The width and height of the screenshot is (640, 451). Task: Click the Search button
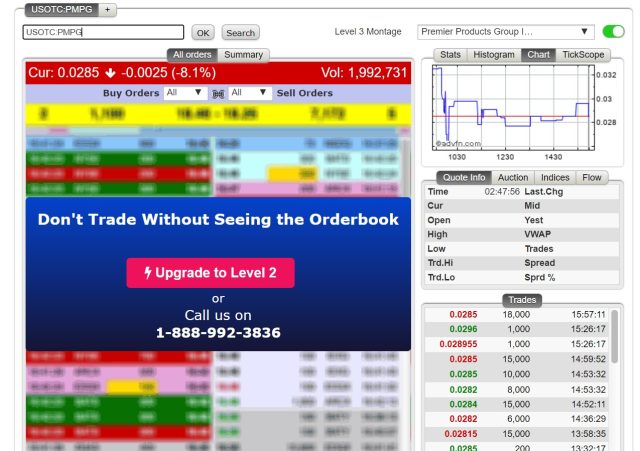[x=240, y=33]
